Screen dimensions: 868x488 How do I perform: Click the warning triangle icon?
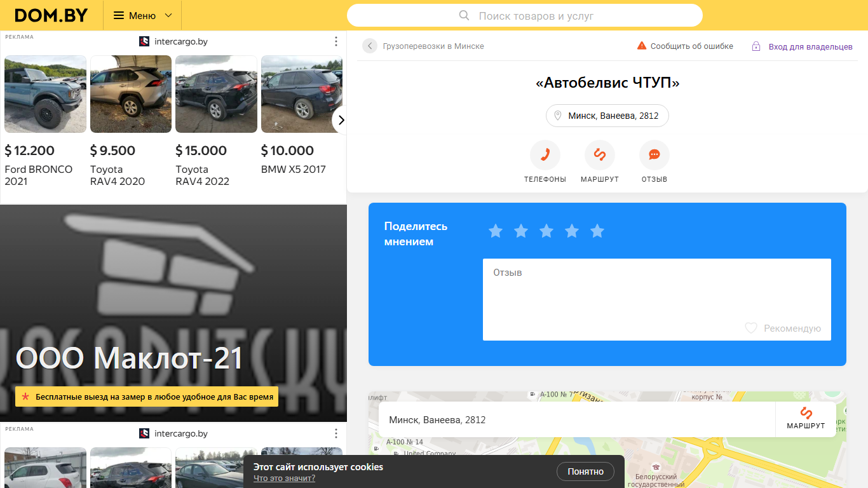click(642, 46)
